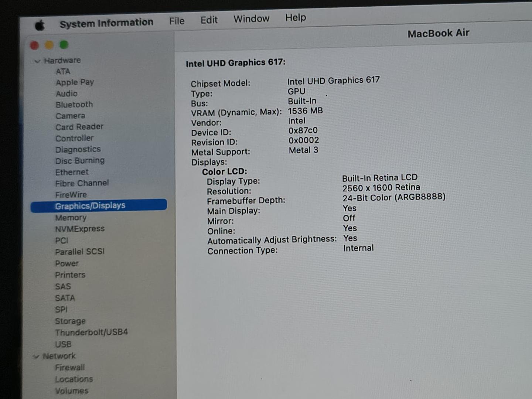Screen dimensions: 532x399
Task: Select SATA in the sidebar
Action: coord(65,298)
